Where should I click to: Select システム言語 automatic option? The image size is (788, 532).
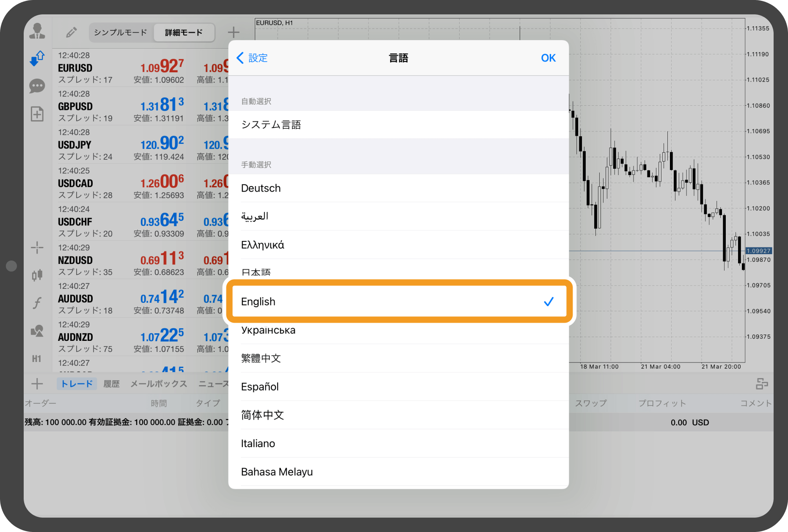click(x=399, y=125)
